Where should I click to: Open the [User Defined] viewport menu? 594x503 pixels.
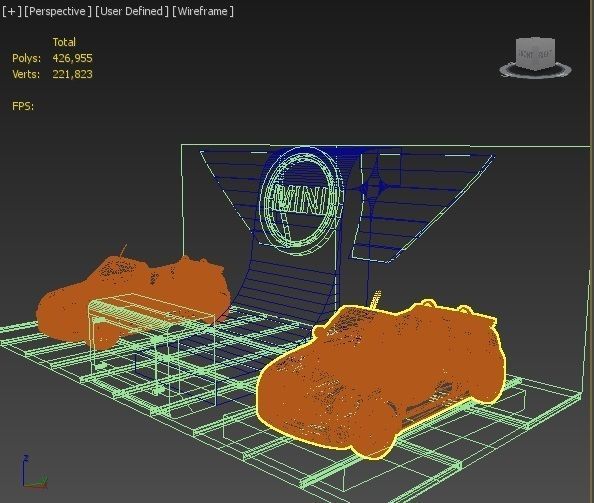(131, 11)
